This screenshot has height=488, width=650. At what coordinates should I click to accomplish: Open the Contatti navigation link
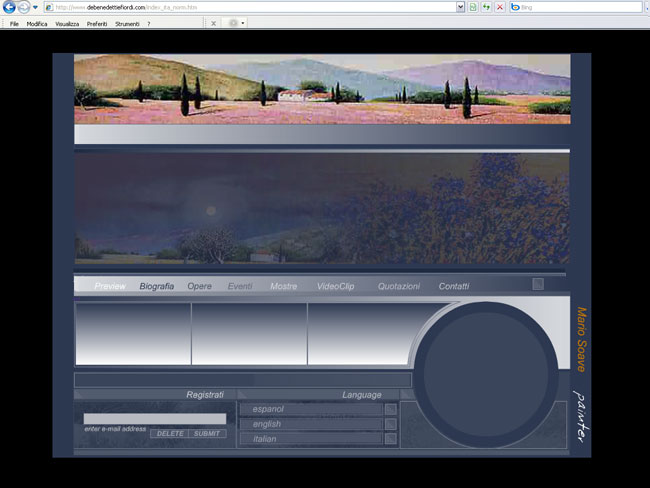454,286
